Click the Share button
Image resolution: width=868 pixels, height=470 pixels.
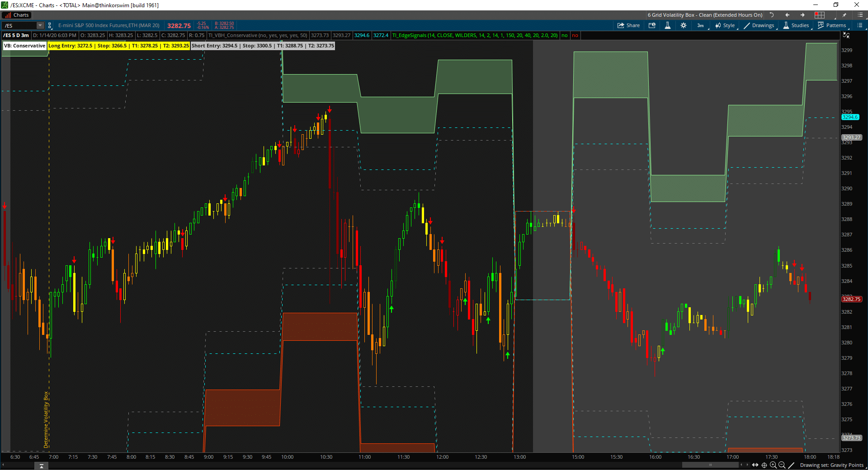[628, 25]
